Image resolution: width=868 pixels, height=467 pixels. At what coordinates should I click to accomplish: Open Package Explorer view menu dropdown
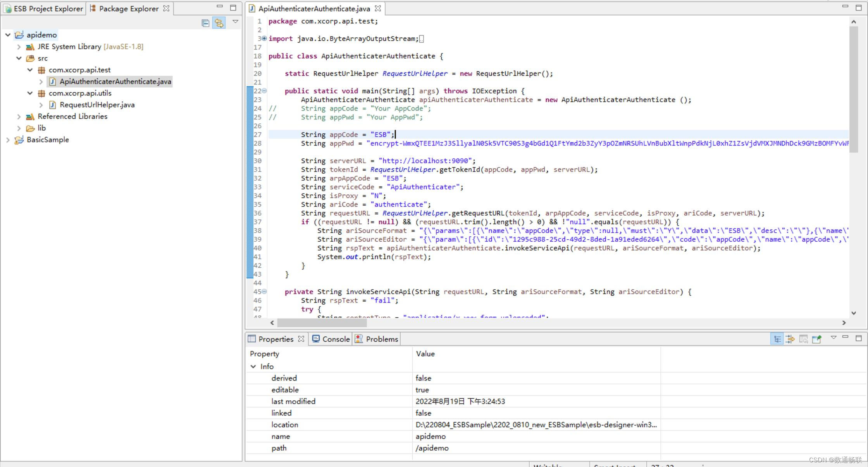coord(235,22)
